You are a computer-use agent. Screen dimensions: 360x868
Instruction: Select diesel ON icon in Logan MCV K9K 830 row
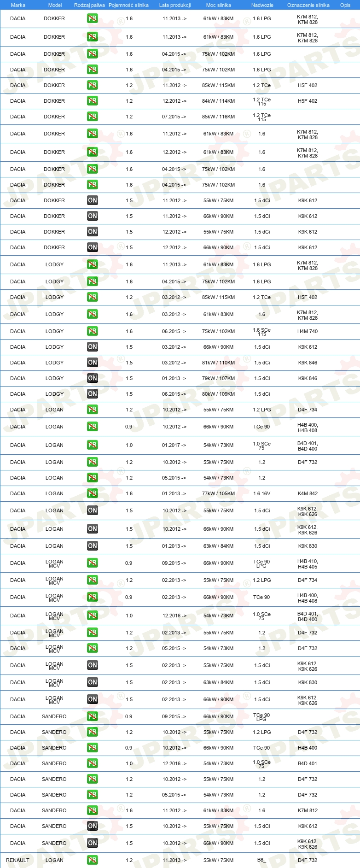93,682
